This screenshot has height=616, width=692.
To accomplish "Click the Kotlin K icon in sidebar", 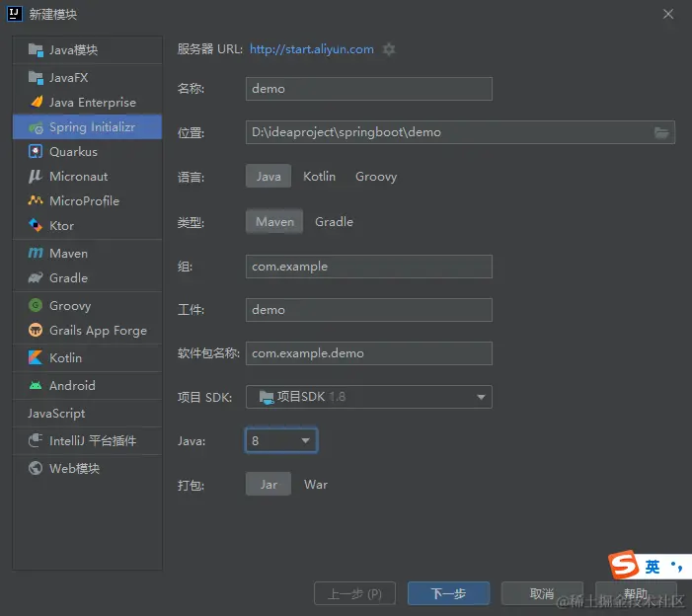I will 36,357.
